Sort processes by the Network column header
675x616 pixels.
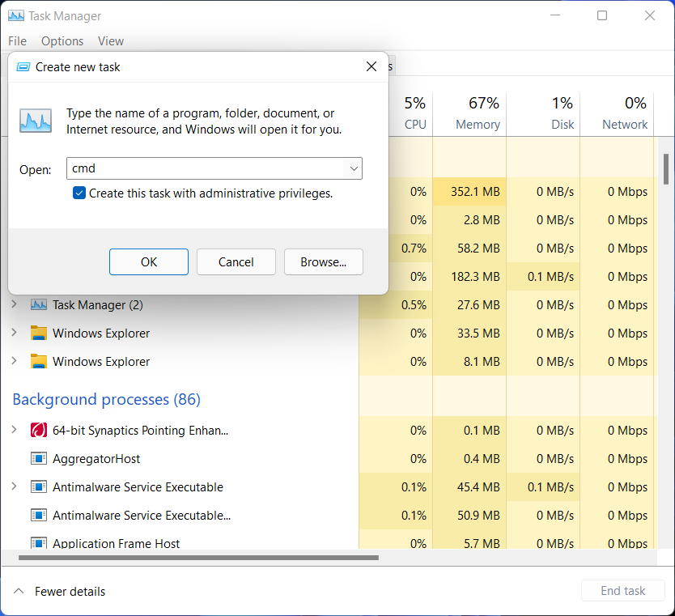[617, 113]
